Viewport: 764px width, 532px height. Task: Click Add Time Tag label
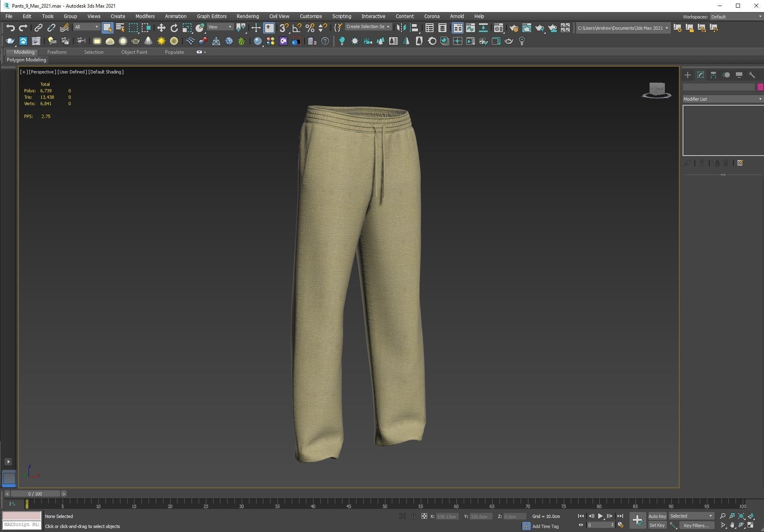[x=545, y=526]
